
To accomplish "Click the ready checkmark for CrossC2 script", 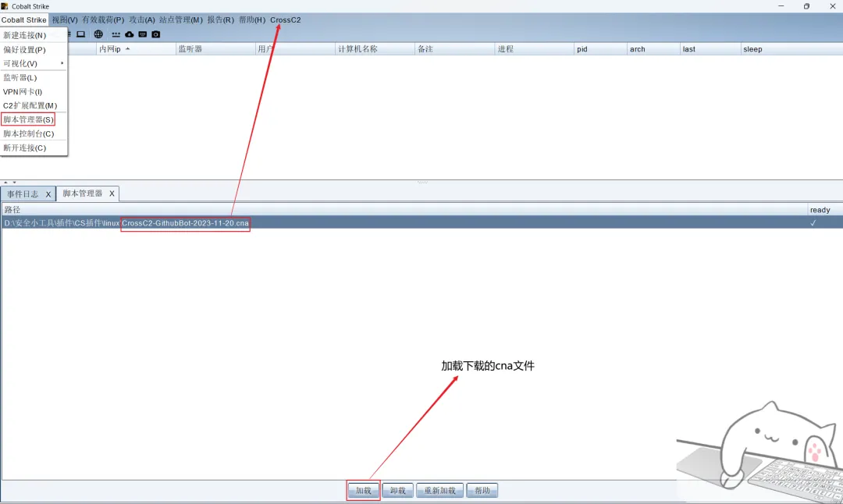I will coord(813,223).
